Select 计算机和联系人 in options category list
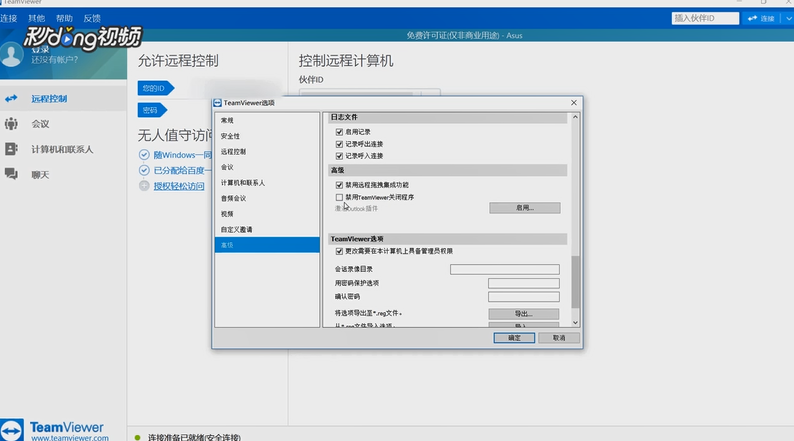 click(267, 183)
